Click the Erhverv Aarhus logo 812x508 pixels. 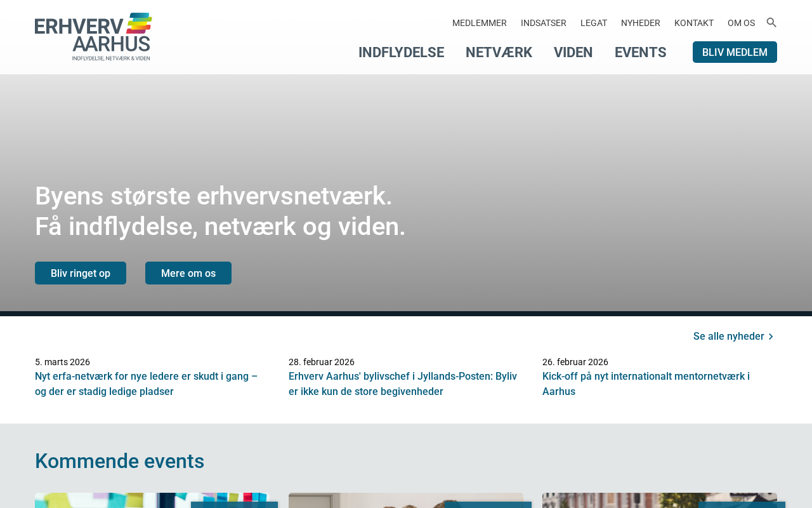[x=93, y=37]
